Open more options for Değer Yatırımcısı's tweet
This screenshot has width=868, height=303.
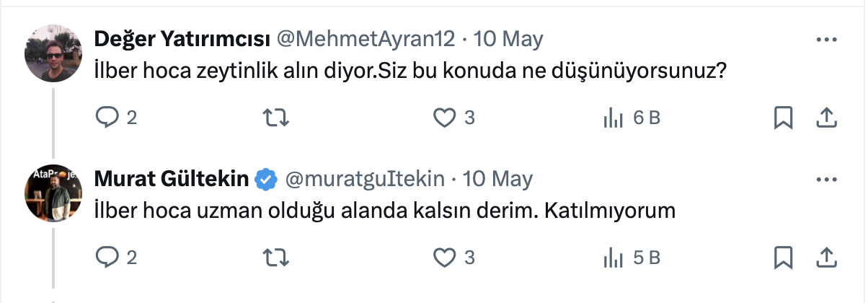826,38
